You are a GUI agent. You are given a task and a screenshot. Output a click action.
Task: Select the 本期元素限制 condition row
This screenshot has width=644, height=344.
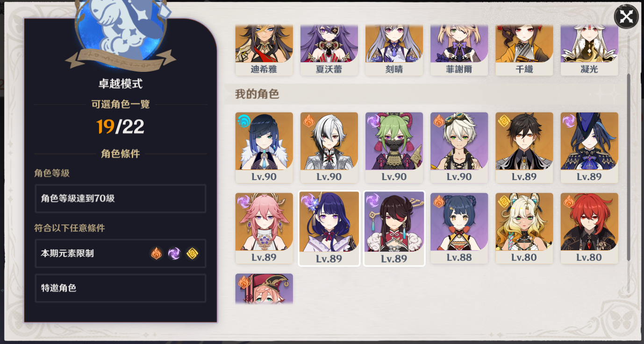(121, 253)
